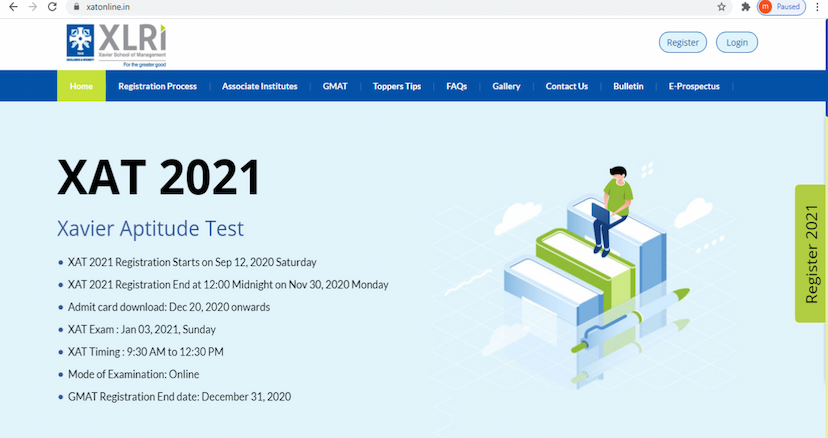Click the Login button

(x=737, y=42)
